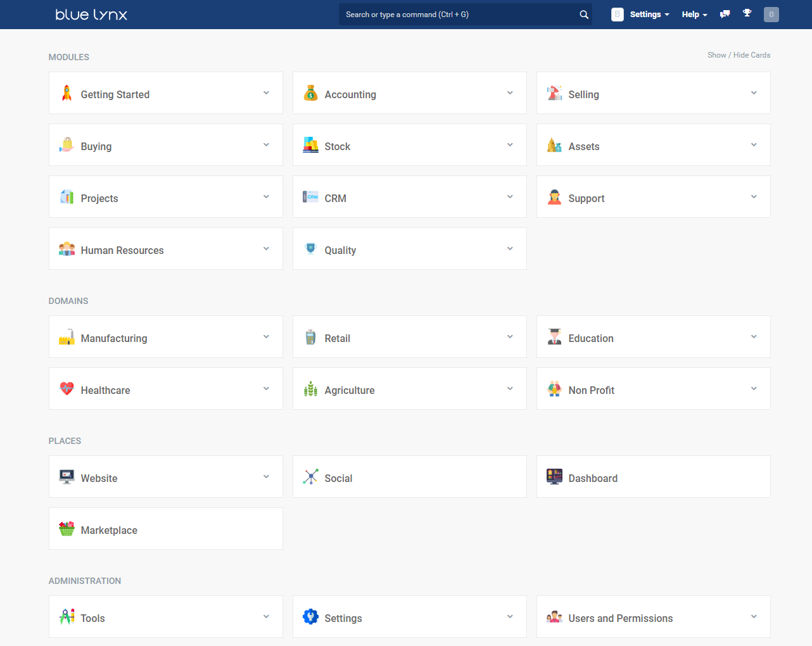Click the Agriculture wheat icon
This screenshot has height=646, width=812.
click(310, 389)
